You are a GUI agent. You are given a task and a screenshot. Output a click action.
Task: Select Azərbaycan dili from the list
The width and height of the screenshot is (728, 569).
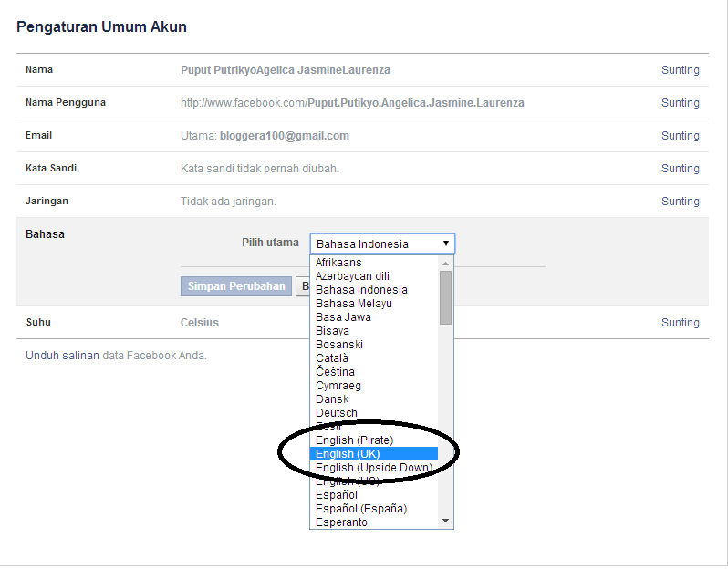(x=374, y=276)
